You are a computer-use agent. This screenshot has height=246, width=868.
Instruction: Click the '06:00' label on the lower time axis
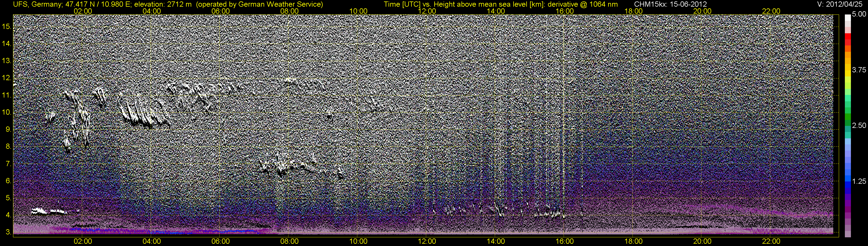(220, 241)
